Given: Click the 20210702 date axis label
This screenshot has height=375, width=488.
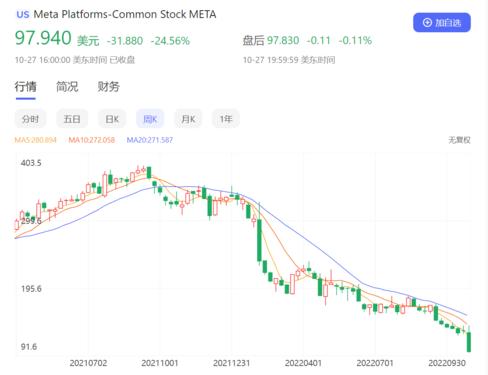Looking at the screenshot, I should pyautogui.click(x=88, y=363).
